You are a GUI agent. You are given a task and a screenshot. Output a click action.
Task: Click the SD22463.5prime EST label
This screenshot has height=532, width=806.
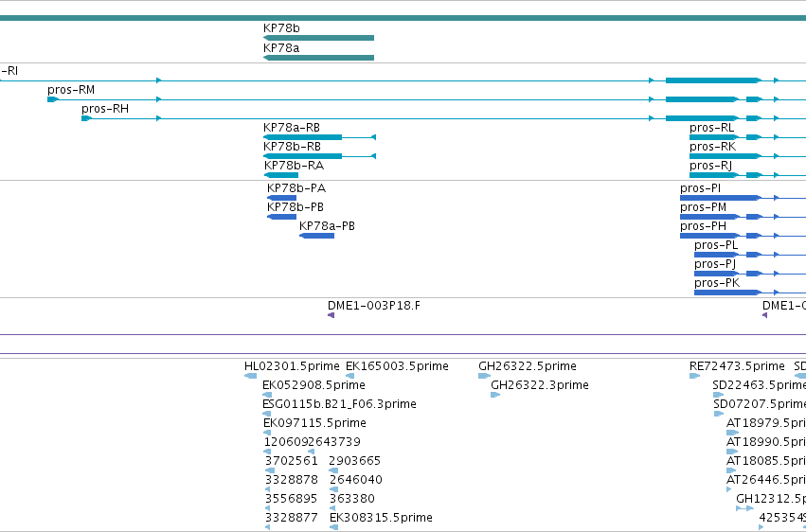click(760, 385)
